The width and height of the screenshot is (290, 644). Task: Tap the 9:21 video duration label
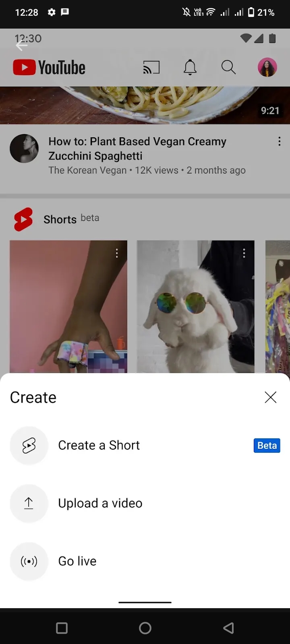tap(270, 111)
